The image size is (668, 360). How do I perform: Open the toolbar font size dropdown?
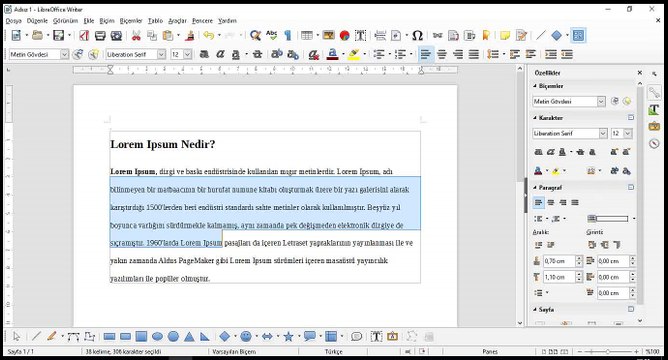(187, 55)
